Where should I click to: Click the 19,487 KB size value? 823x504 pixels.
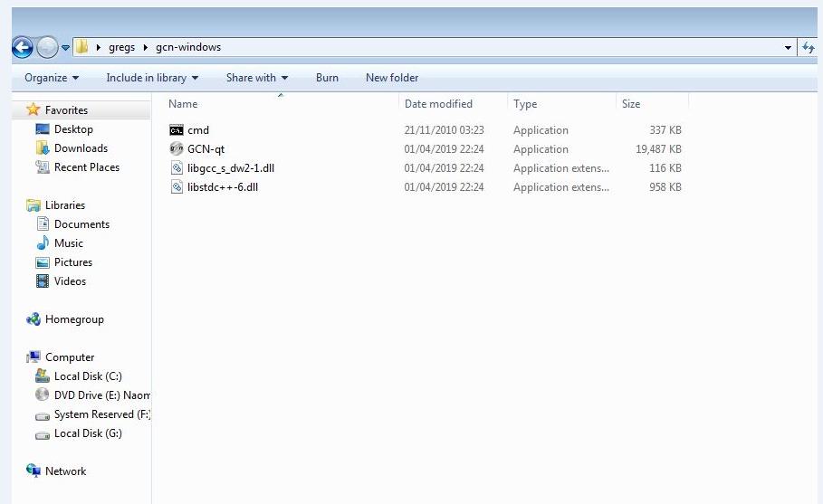658,149
